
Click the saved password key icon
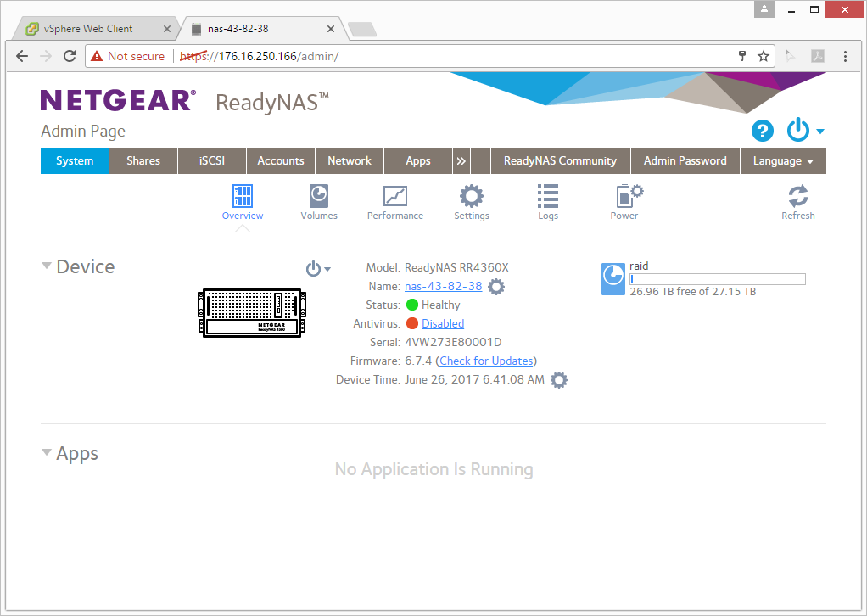coord(742,56)
